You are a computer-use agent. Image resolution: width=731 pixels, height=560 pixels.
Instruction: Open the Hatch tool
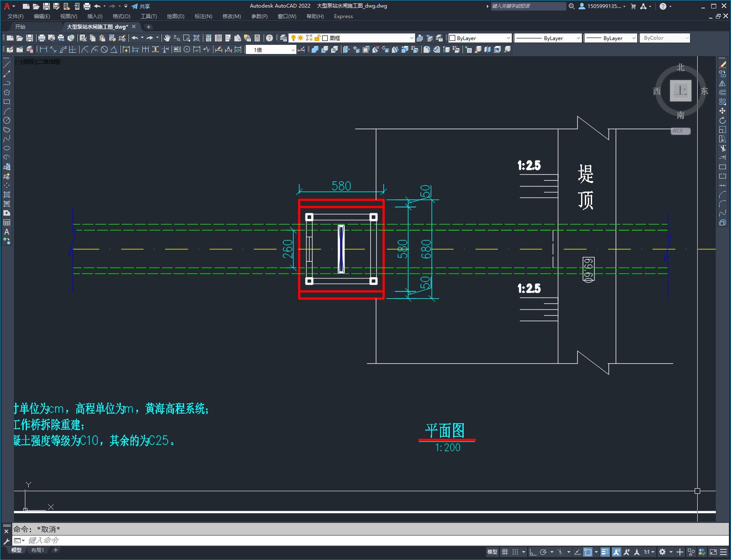tap(7, 195)
